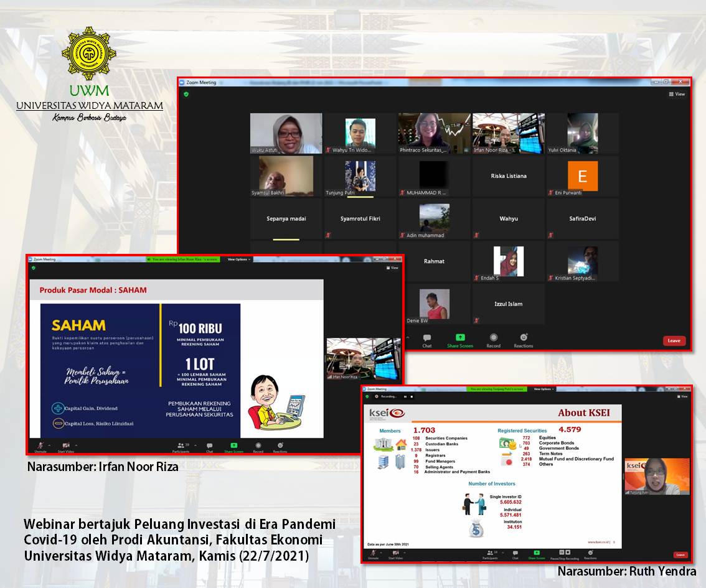Image resolution: width=706 pixels, height=588 pixels.
Task: Expand View Options above the SAHAM slide
Action: (238, 259)
